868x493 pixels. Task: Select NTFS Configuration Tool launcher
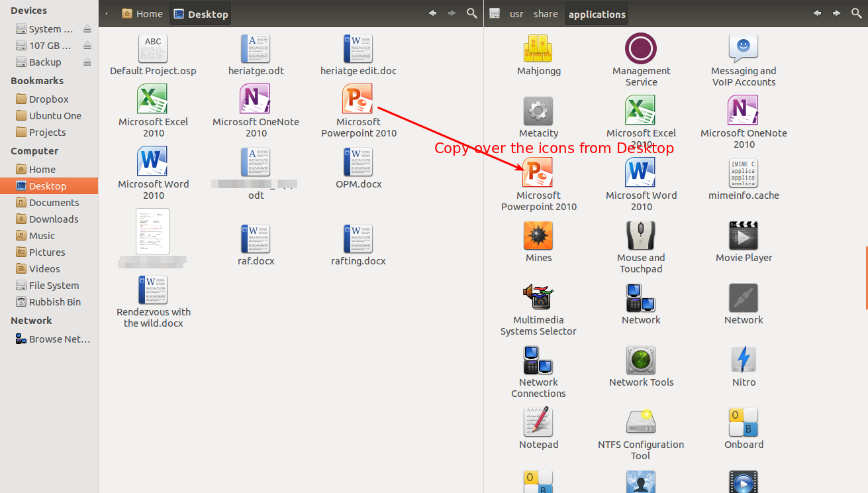[641, 422]
